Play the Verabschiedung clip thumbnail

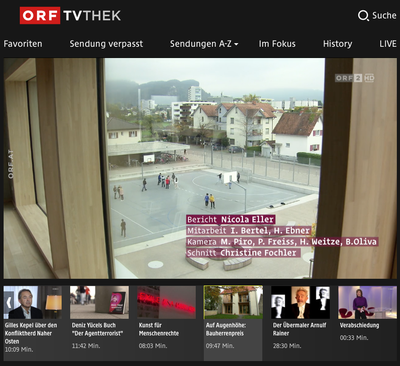click(x=367, y=302)
